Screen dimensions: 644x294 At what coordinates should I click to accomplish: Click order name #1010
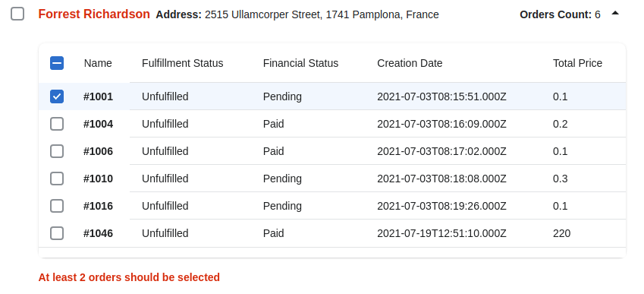[x=98, y=179]
